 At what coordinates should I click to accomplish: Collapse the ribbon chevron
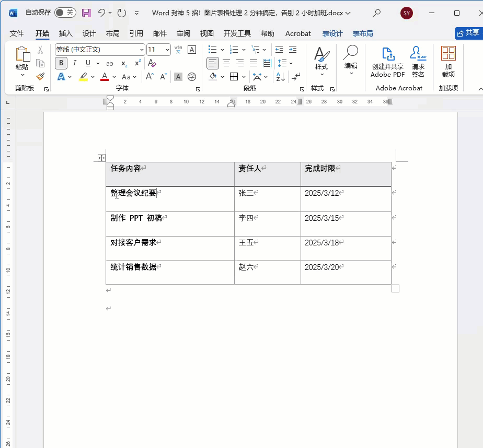480,89
